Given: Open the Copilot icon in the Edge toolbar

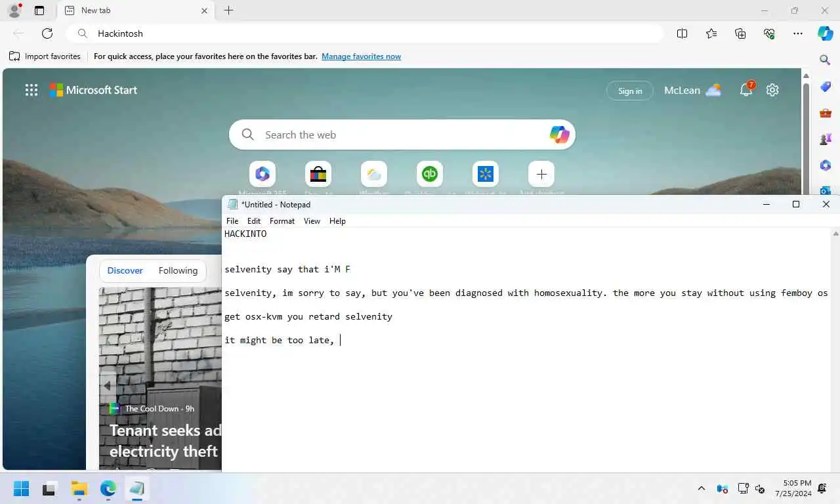Looking at the screenshot, I should (x=825, y=33).
